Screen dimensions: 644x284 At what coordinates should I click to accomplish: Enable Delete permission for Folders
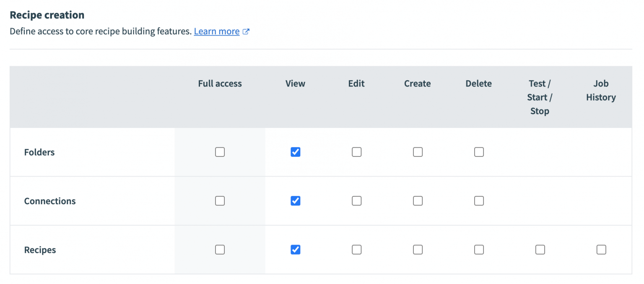pos(479,152)
